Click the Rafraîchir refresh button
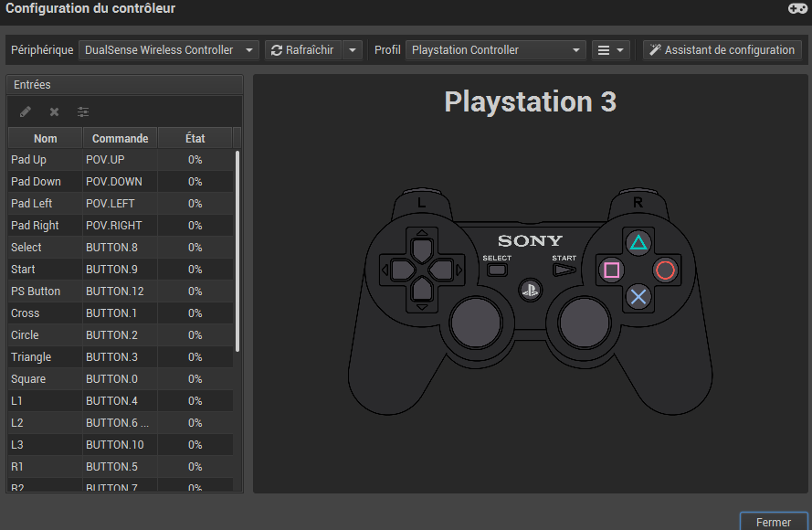The width and height of the screenshot is (812, 530). (x=303, y=50)
